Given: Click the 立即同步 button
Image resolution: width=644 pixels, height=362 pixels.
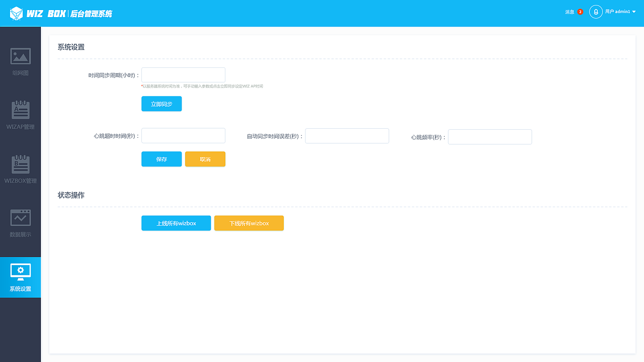Looking at the screenshot, I should tap(162, 104).
